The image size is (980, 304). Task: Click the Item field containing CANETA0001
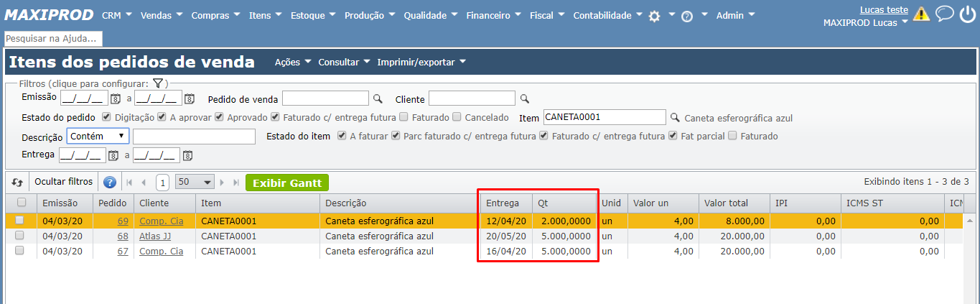click(605, 117)
